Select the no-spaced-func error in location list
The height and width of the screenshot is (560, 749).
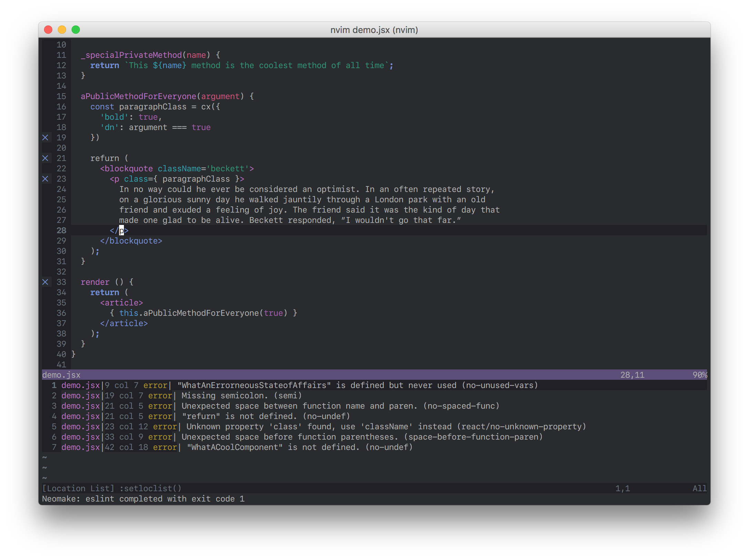[340, 406]
